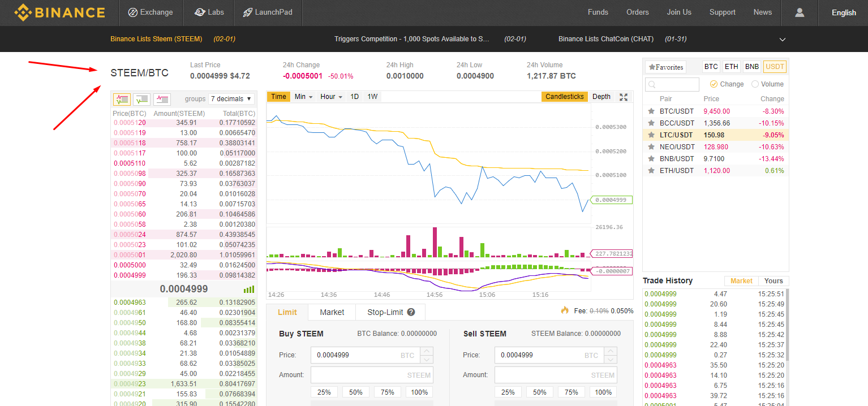Star the ETH/USDT pair as favorite
The width and height of the screenshot is (868, 406).
(x=651, y=171)
